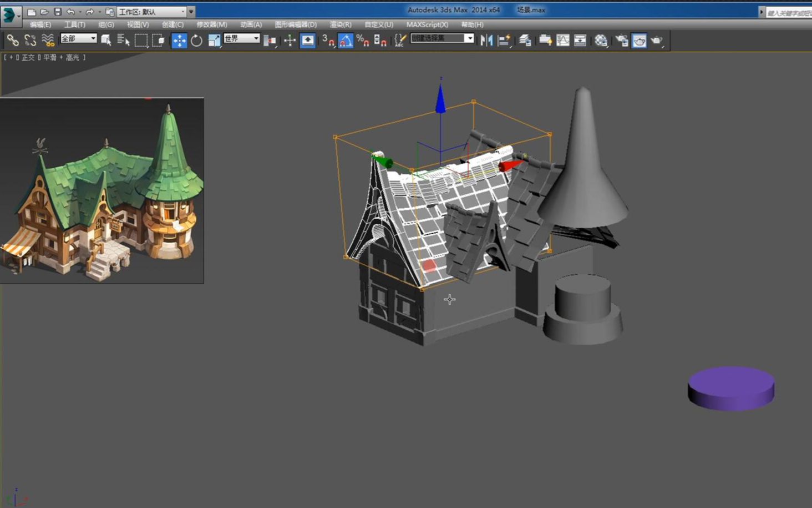Toggle the 3D Snaps button

pyautogui.click(x=328, y=40)
